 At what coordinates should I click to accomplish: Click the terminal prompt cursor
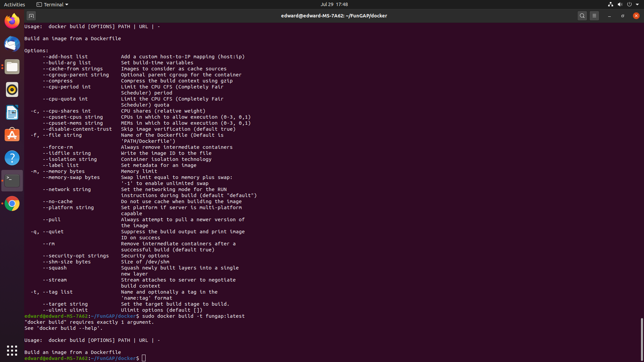[x=144, y=358]
